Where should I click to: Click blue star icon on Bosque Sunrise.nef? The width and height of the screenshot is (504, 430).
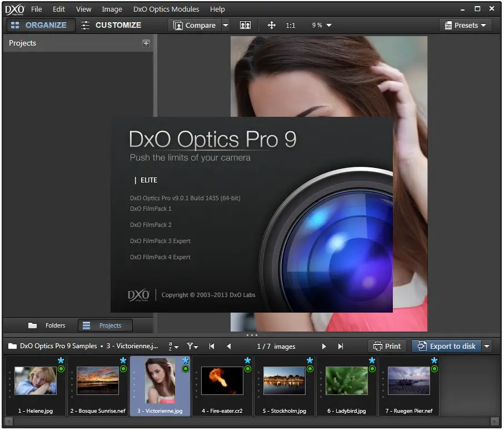tap(123, 360)
